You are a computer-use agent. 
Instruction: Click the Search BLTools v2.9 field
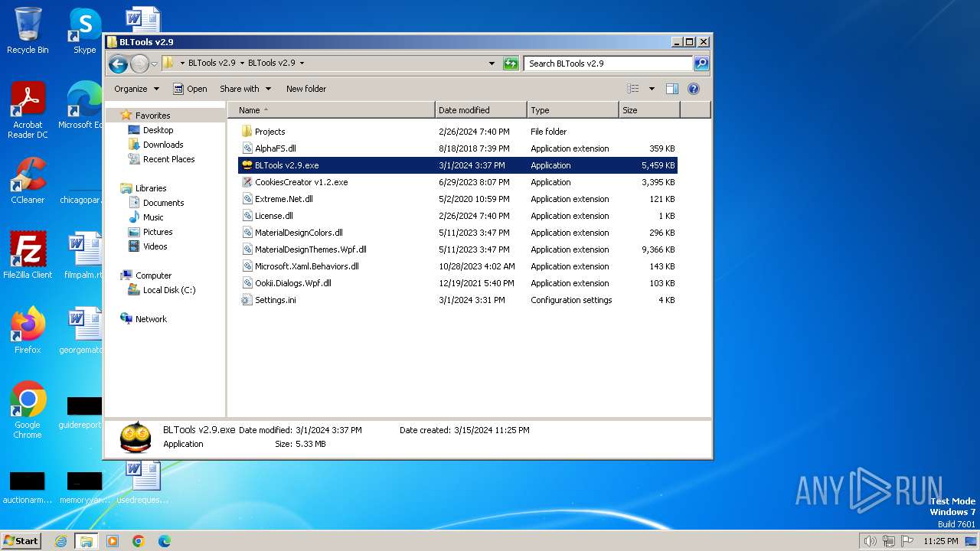(x=608, y=64)
